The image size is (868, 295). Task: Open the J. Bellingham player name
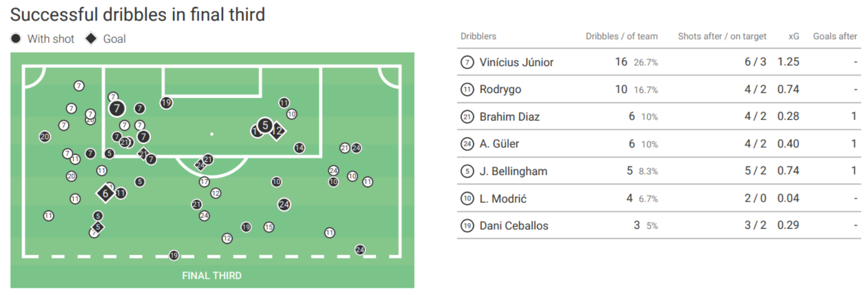click(x=513, y=172)
